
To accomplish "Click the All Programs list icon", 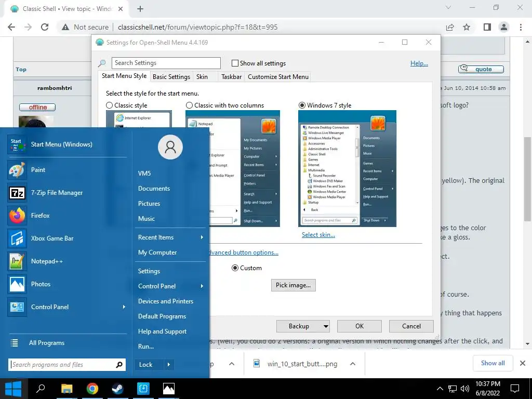I will [x=14, y=343].
